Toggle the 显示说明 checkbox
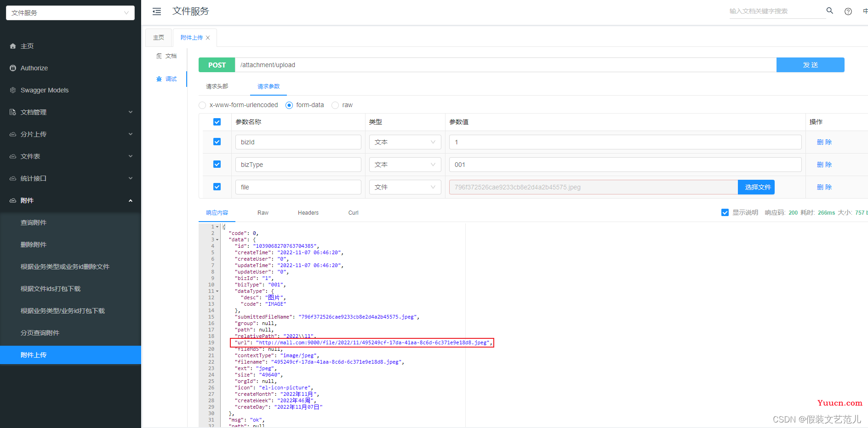Screen dimensions: 868x428 (x=725, y=212)
